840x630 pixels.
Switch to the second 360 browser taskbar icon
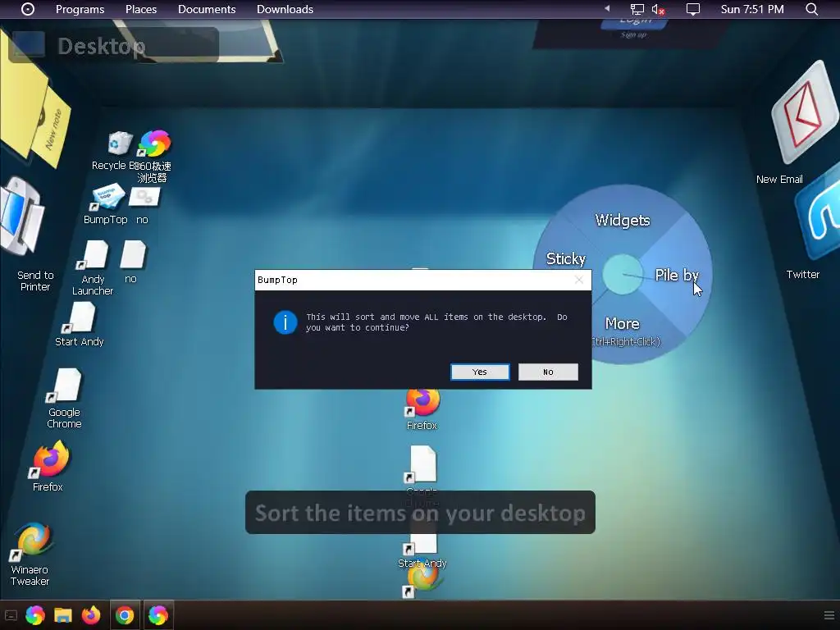(158, 615)
